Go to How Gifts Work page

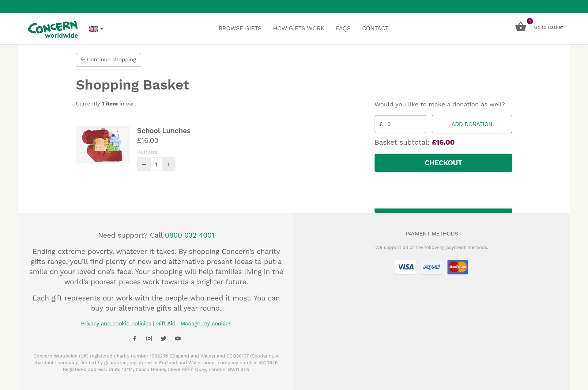point(298,29)
